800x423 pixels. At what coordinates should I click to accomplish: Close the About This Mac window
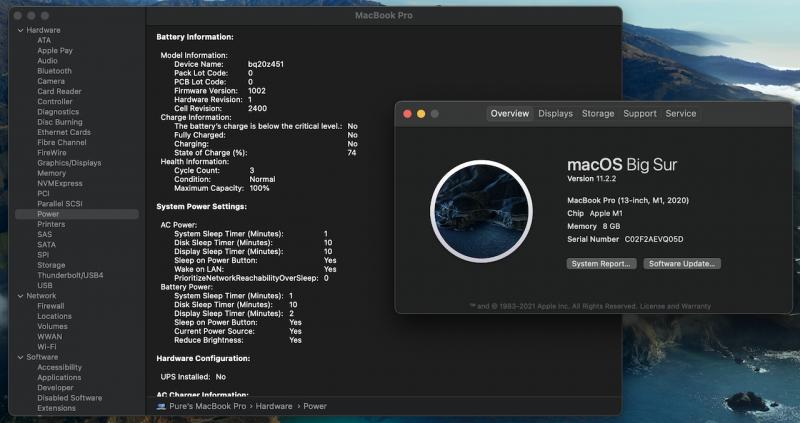tap(407, 114)
